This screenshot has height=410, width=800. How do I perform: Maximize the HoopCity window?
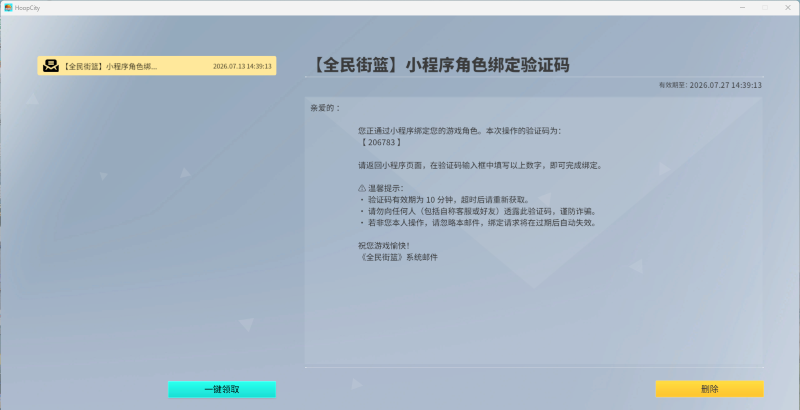click(765, 8)
